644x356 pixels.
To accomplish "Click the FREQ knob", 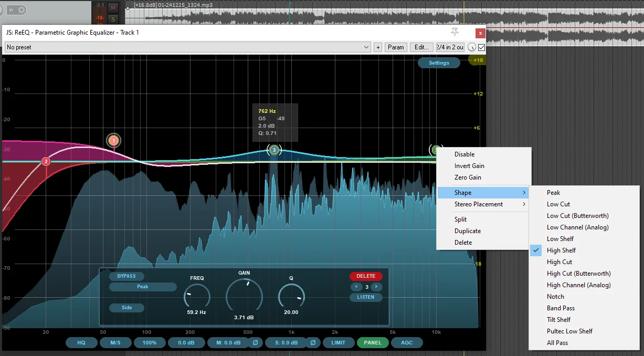I will pyautogui.click(x=197, y=297).
